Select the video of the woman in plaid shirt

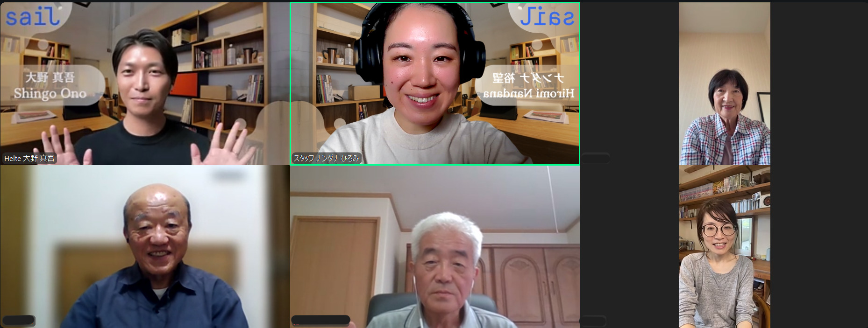pos(724,84)
